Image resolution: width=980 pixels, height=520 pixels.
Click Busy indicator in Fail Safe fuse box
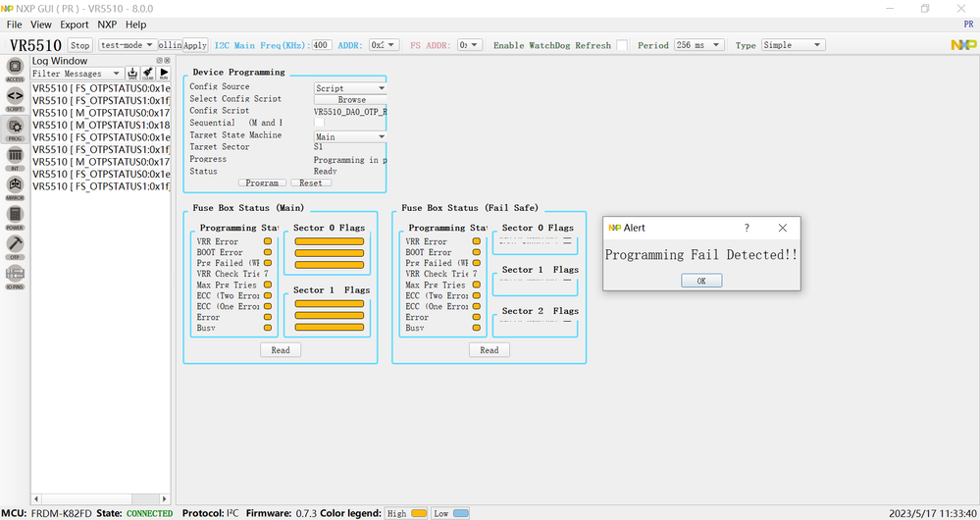[x=476, y=328]
